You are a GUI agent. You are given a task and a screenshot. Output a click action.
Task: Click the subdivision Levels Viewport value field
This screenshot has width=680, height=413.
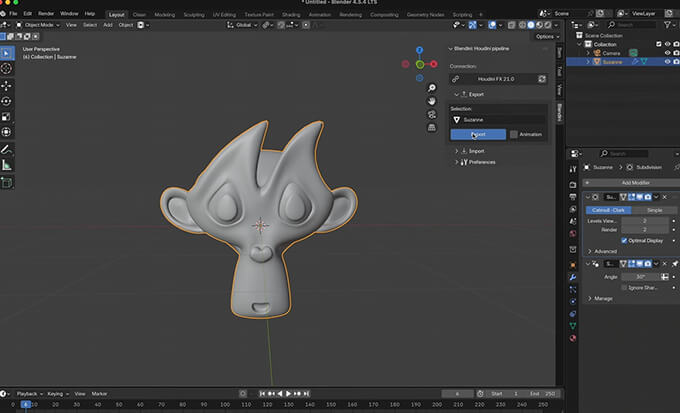[x=645, y=219]
